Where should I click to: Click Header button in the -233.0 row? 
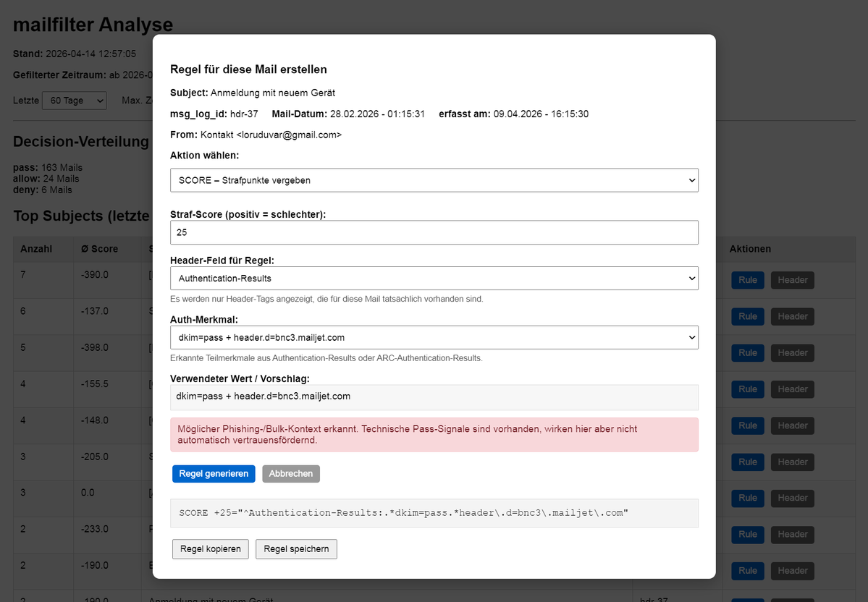pyautogui.click(x=793, y=535)
